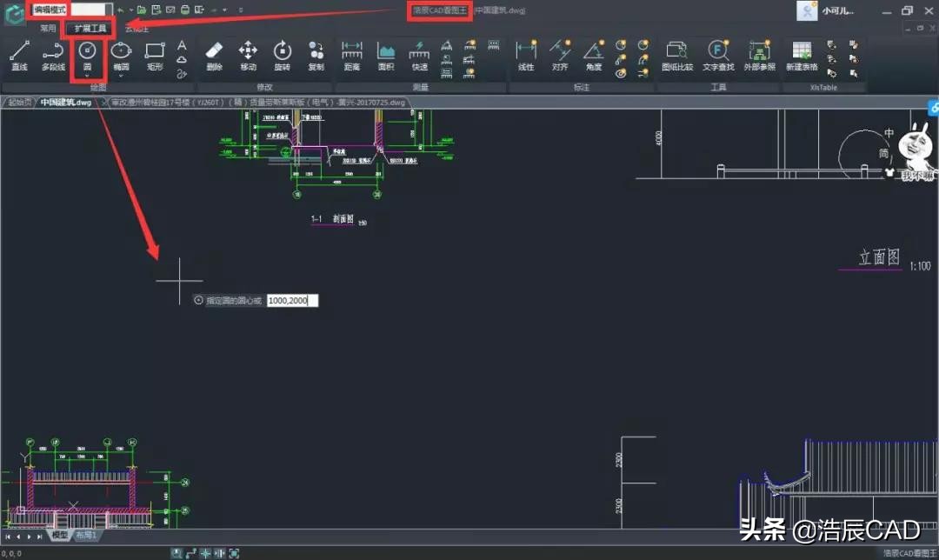The height and width of the screenshot is (560, 939).
Task: Select the 多段线 (Polyline) tool
Action: coord(53,56)
